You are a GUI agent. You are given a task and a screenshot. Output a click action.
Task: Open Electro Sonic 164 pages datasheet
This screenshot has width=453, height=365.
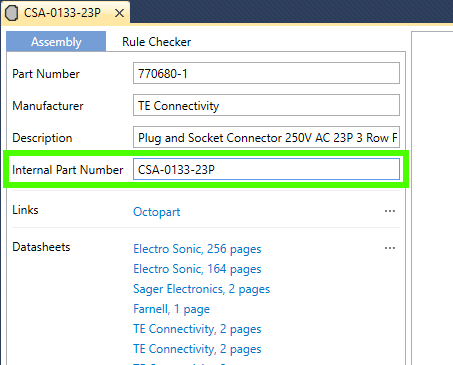click(x=197, y=269)
